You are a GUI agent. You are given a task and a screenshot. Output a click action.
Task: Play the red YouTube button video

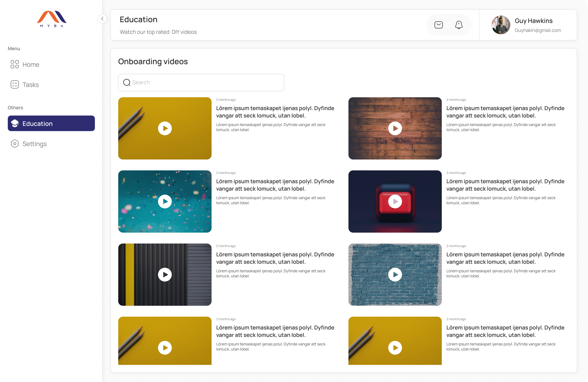coord(395,201)
